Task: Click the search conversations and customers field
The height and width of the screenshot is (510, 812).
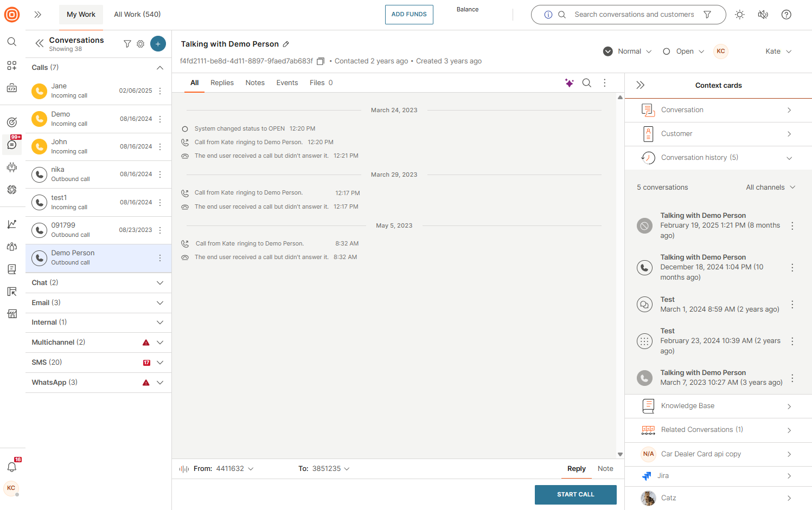Action: tap(634, 15)
